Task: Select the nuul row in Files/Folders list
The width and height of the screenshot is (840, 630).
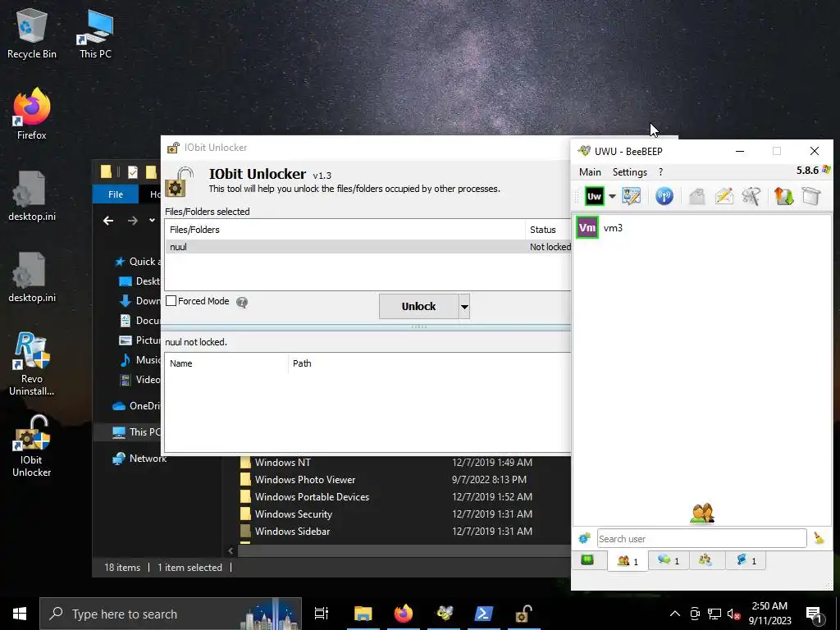Action: [367, 247]
